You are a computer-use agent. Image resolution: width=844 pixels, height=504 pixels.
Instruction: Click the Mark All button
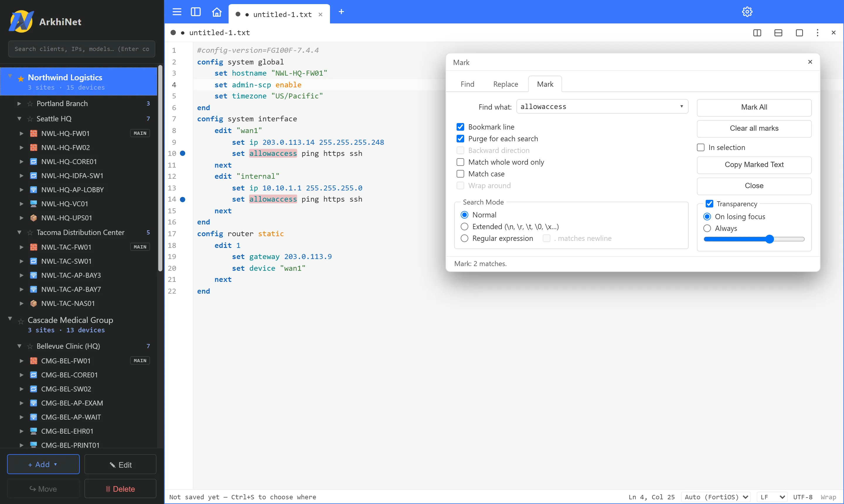click(754, 107)
